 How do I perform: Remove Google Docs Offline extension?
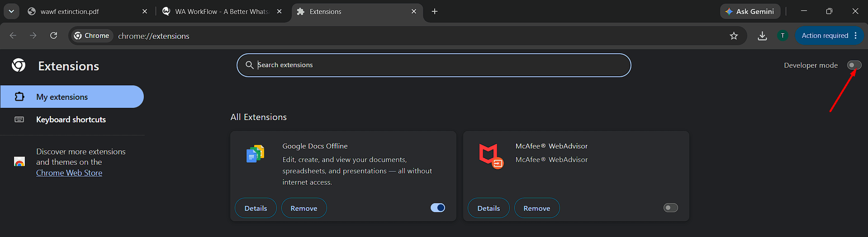[304, 208]
